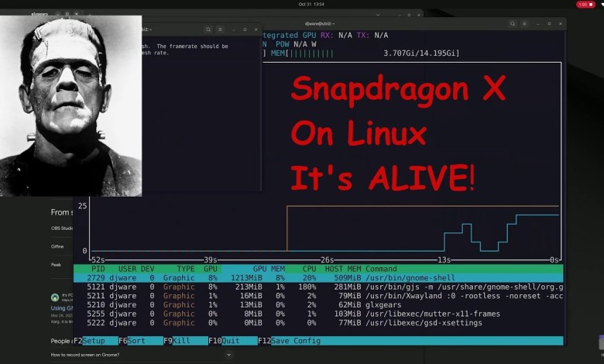The height and width of the screenshot is (364, 604).
Task: Click the OBS Studio entry in background page
Action: [62, 228]
